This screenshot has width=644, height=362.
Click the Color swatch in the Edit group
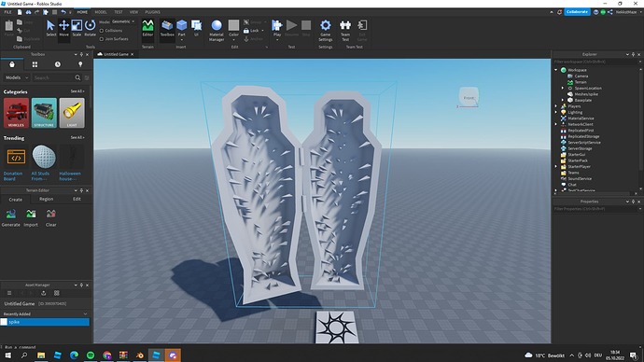click(x=233, y=25)
